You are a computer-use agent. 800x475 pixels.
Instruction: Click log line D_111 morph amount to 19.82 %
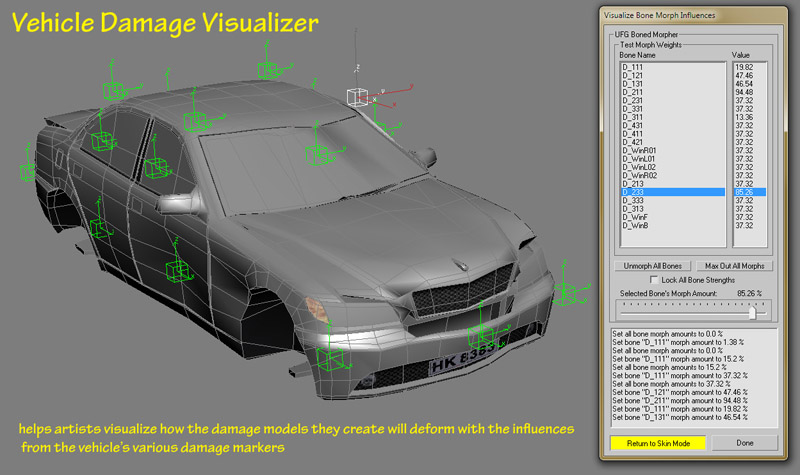pos(680,409)
